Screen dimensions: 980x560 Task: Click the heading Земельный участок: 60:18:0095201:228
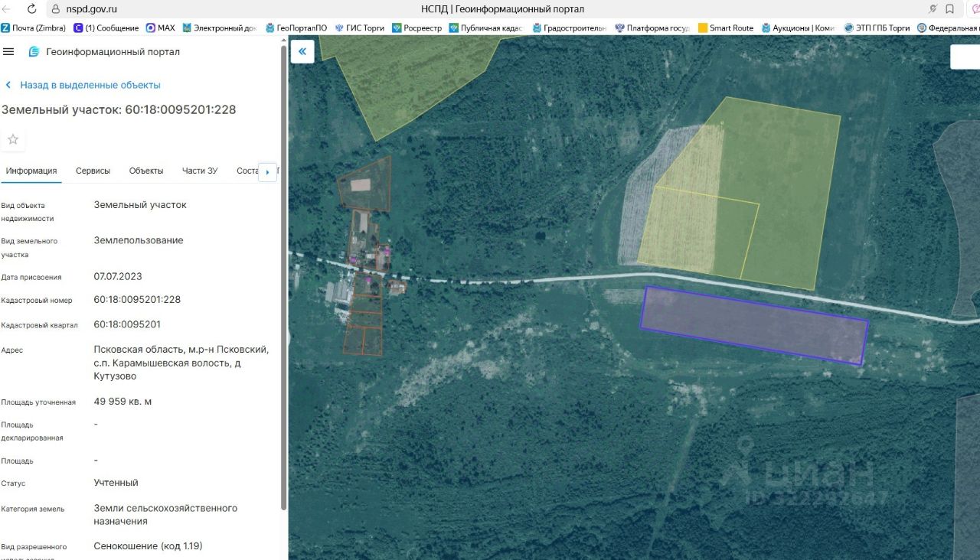tap(119, 109)
